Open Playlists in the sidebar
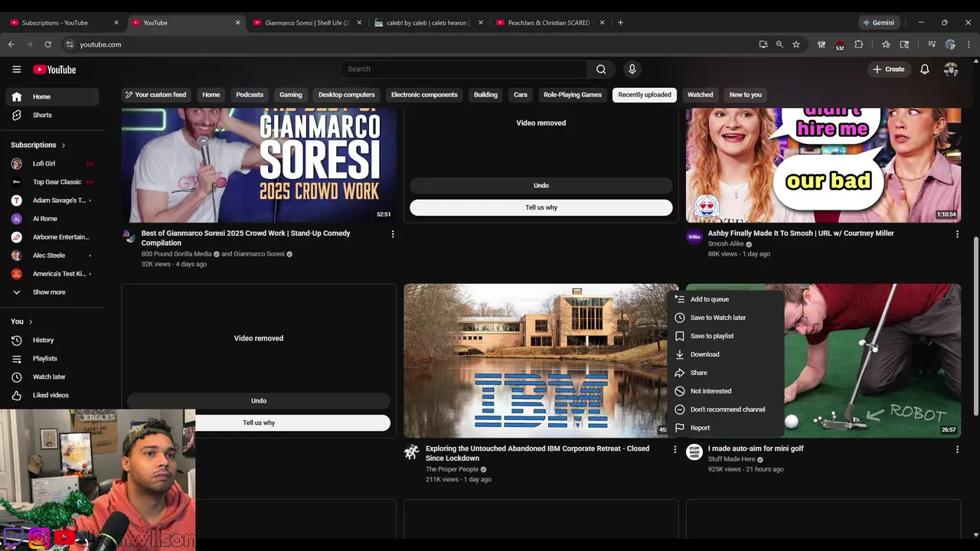This screenshot has width=980, height=551. coord(52,359)
